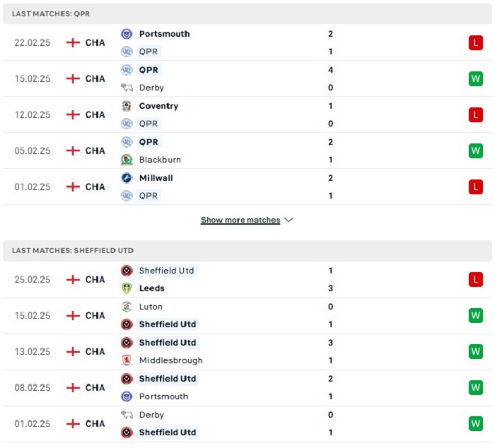This screenshot has width=495, height=448.
Task: Select the CHA league label on the 08.02.25 row
Action: pos(95,388)
